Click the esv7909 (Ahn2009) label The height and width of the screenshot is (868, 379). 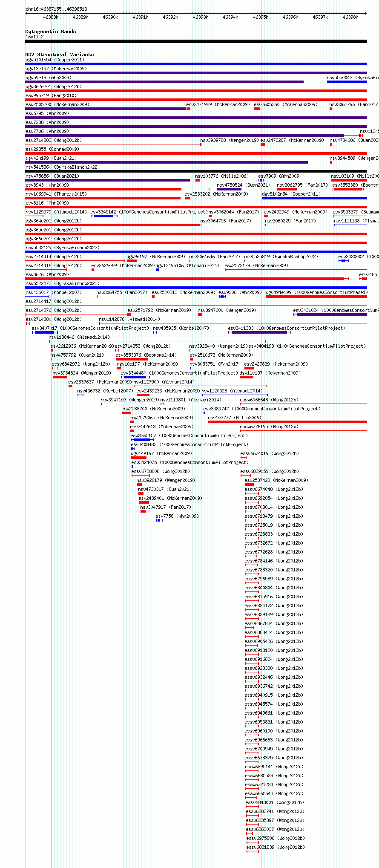point(280,176)
